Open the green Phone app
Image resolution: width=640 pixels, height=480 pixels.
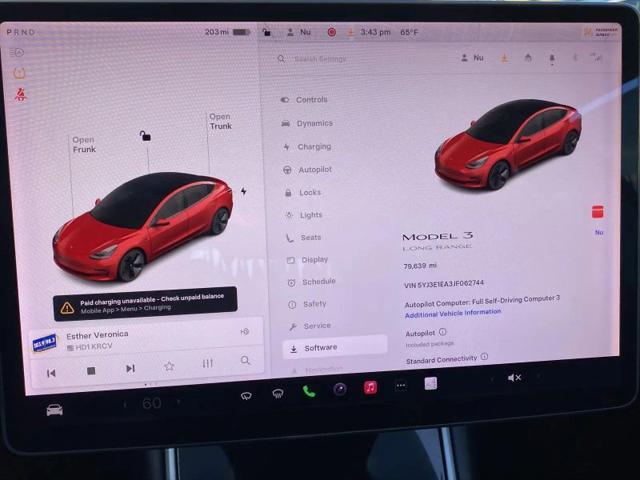pos(309,392)
